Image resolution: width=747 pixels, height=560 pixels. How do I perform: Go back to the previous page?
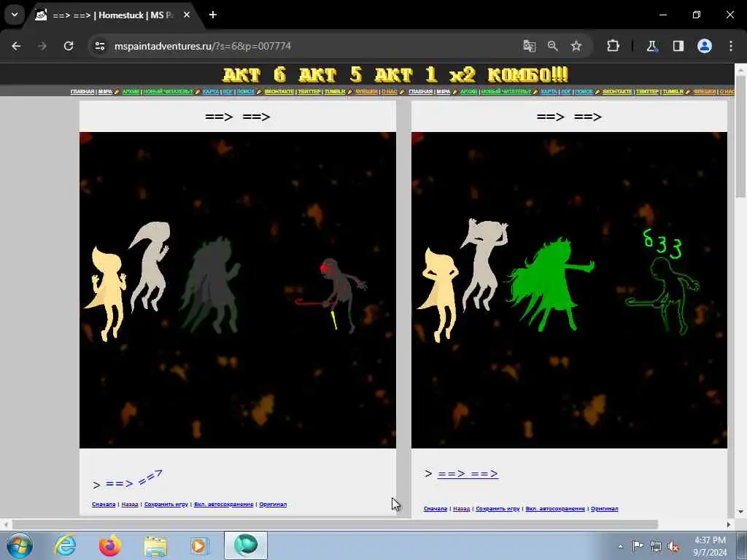pyautogui.click(x=16, y=46)
